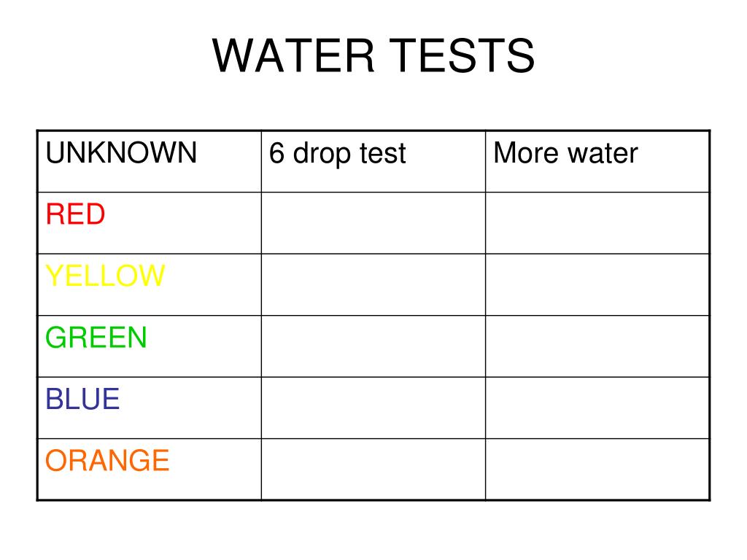Select BLUE row 6 drop test cell
The image size is (747, 560).
[373, 408]
